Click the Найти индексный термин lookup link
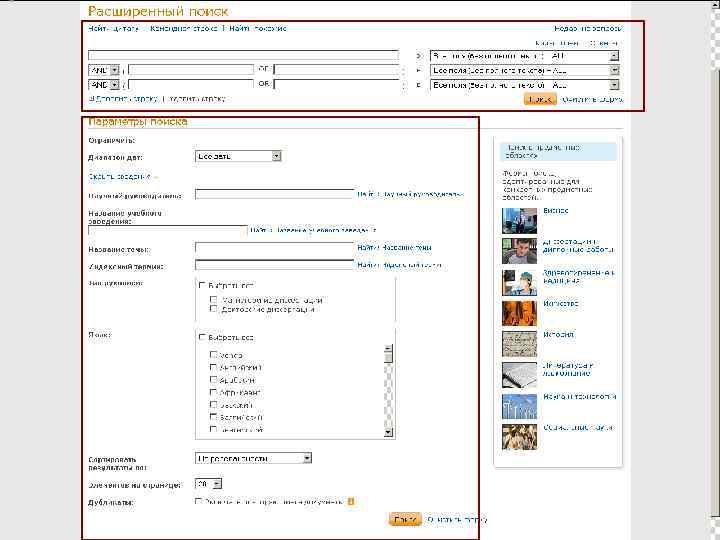This screenshot has width=720, height=540. point(399,265)
